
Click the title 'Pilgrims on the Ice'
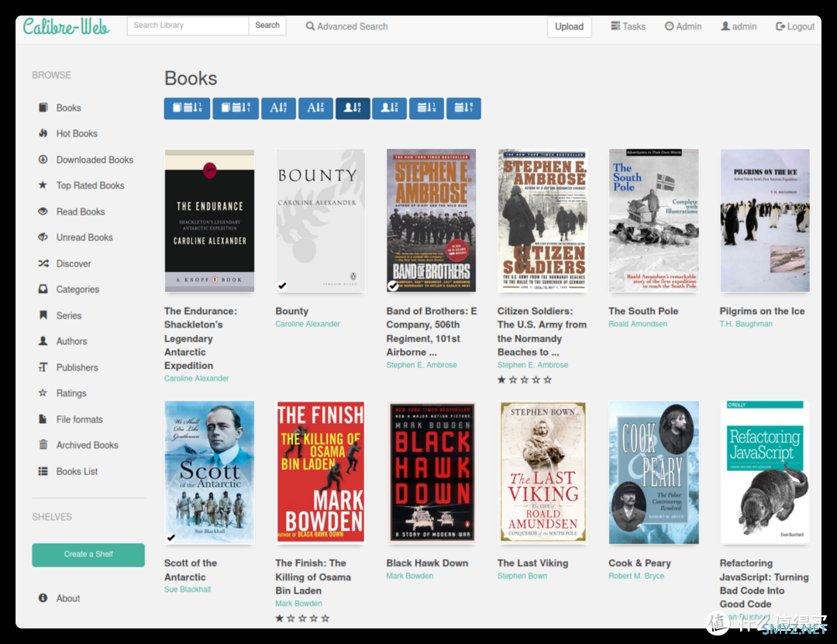click(x=763, y=312)
